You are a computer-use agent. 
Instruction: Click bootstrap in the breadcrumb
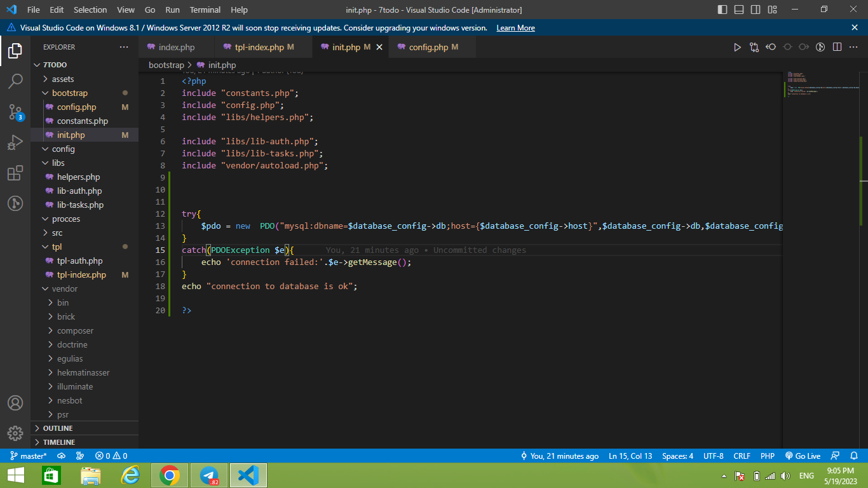166,65
